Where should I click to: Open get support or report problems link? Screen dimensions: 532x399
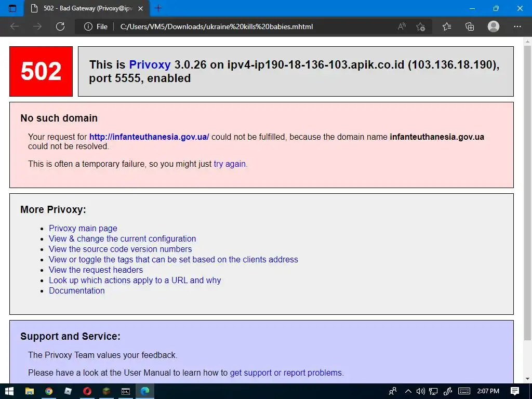point(286,373)
